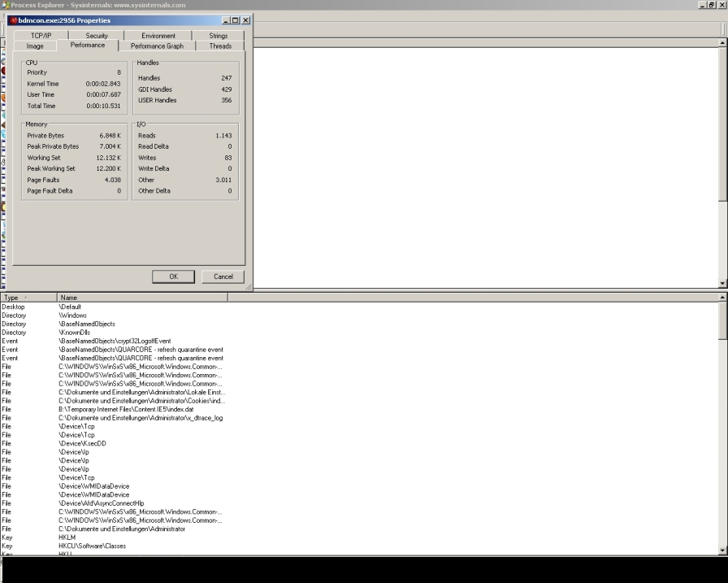Click the Priority label in CPU group
This screenshot has width=728, height=583.
click(x=37, y=72)
